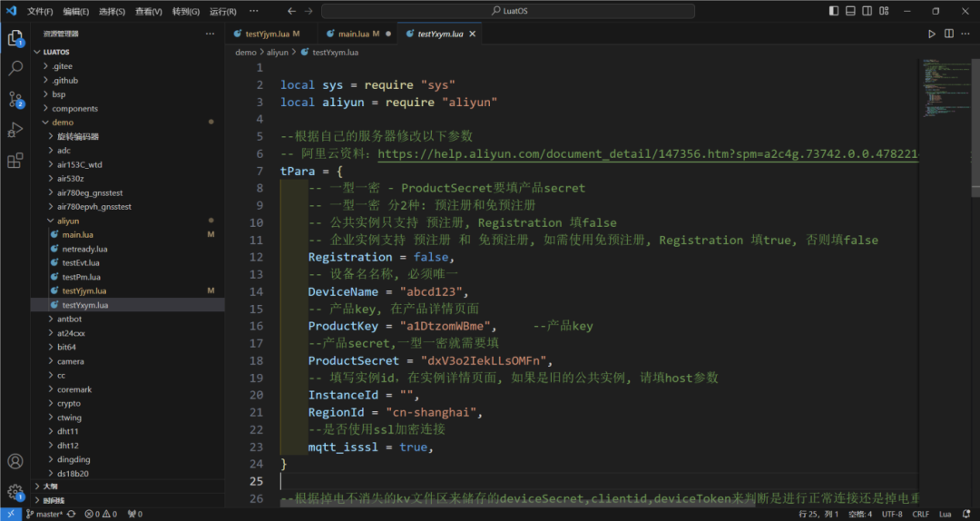The width and height of the screenshot is (980, 521).
Task: Run the Lua file with play icon
Action: tap(931, 34)
